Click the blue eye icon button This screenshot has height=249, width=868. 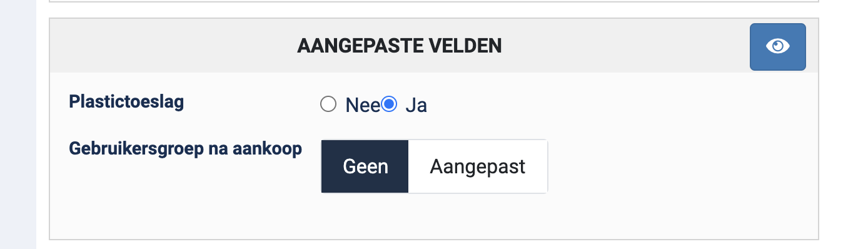pos(777,47)
